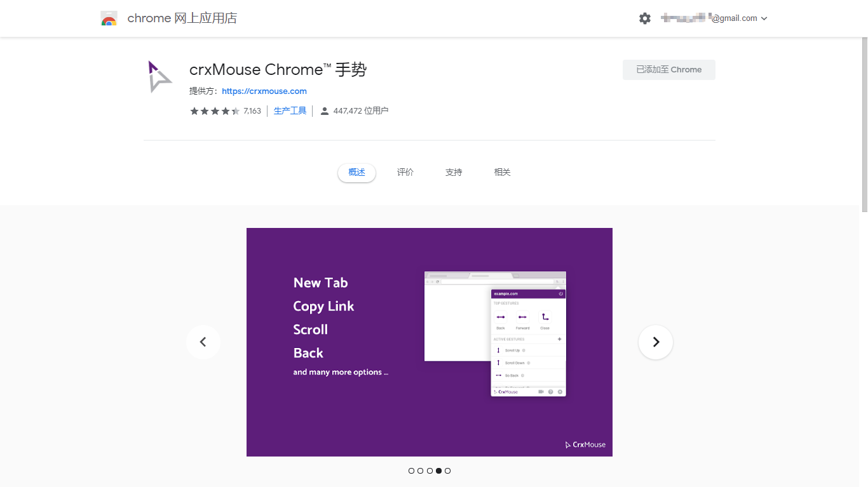Select the second carousel dot
The width and height of the screenshot is (868, 487).
click(420, 471)
